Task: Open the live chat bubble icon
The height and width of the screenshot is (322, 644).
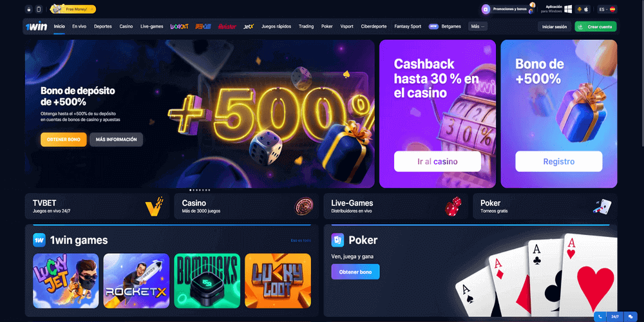Action: point(630,317)
